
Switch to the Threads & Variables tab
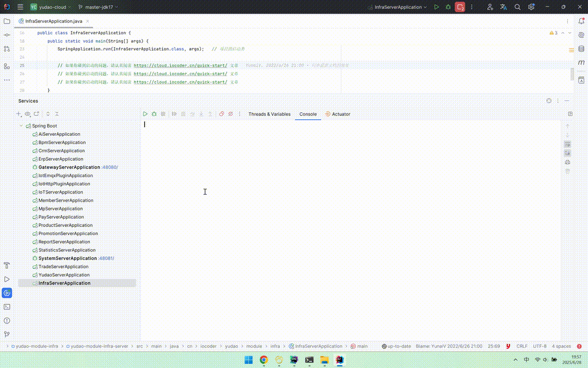coord(269,114)
